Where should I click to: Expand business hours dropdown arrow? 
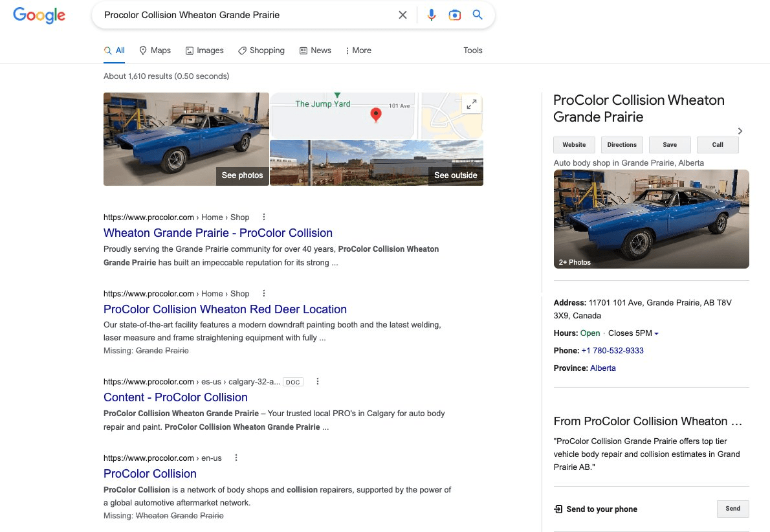click(657, 333)
